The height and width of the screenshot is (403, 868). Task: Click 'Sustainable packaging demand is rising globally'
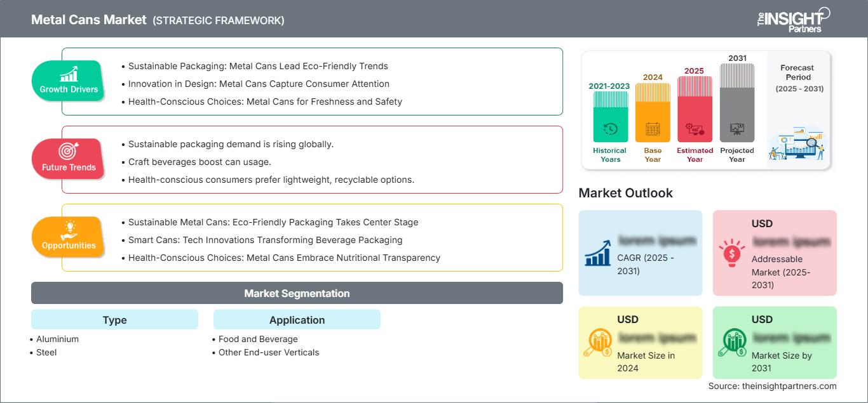[231, 144]
